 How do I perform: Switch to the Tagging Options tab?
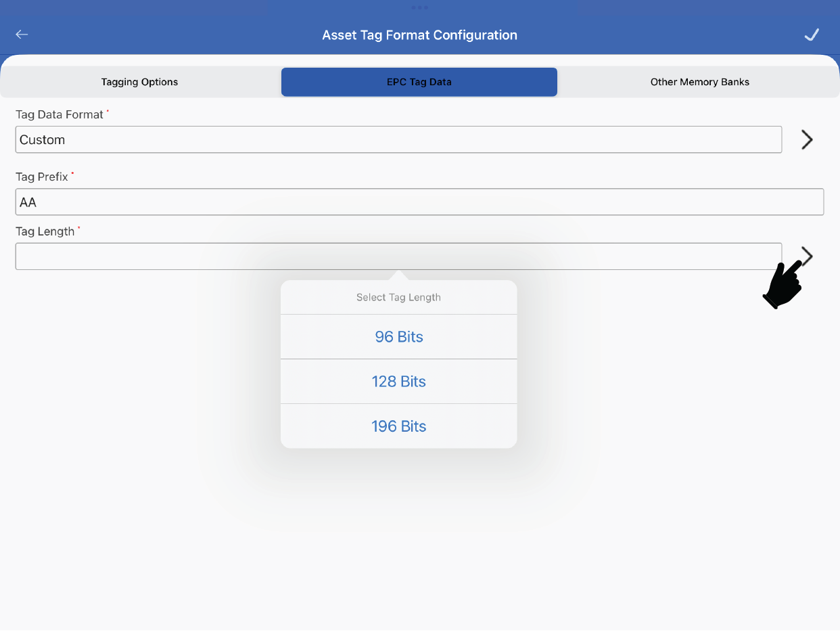[x=139, y=82]
